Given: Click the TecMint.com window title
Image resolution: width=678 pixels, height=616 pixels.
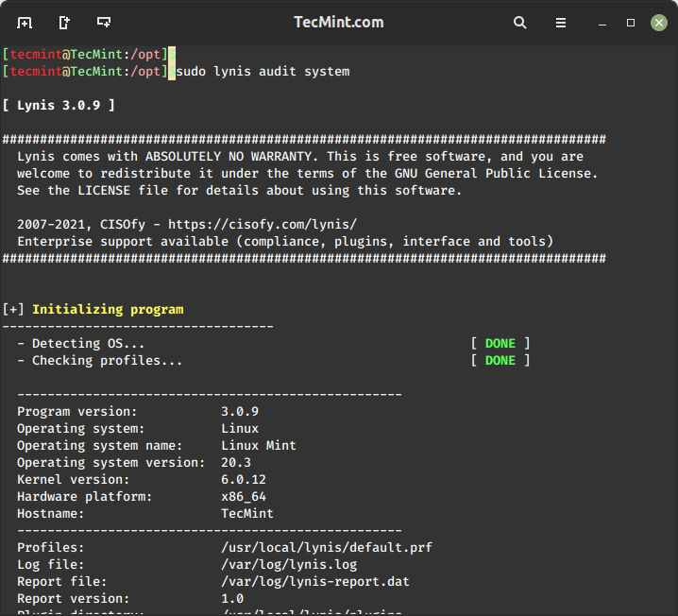Looking at the screenshot, I should click(x=339, y=22).
